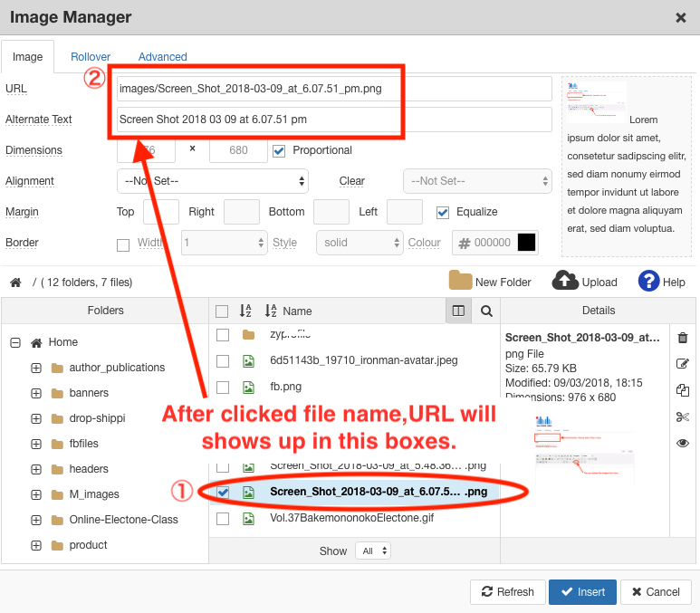Screen dimensions: 700x613
Task: Click the copy file icon
Action: pyautogui.click(x=683, y=390)
